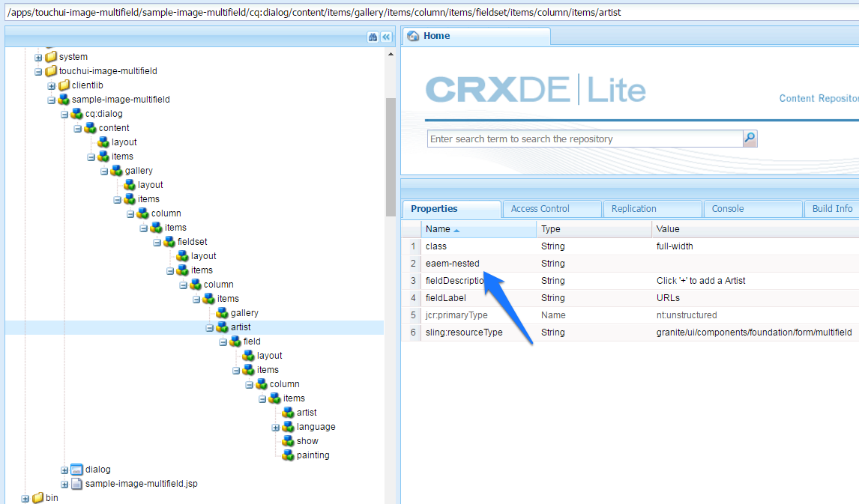859x504 pixels.
Task: Click the jcr:primaryType property name
Action: [x=456, y=315]
